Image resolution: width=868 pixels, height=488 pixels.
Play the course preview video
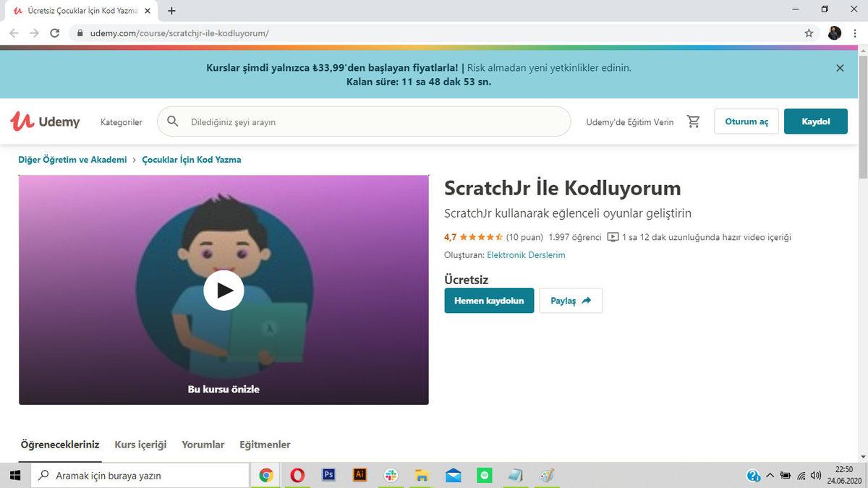coord(224,290)
